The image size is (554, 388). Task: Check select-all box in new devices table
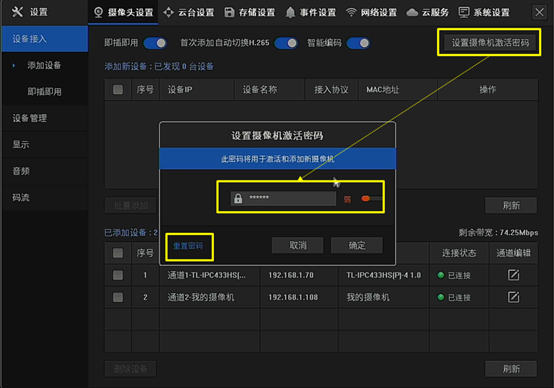pos(118,89)
